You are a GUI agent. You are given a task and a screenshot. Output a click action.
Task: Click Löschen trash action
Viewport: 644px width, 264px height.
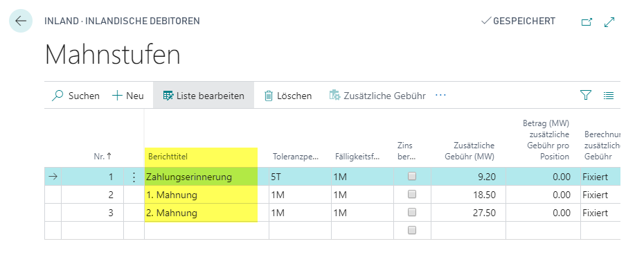pyautogui.click(x=288, y=96)
